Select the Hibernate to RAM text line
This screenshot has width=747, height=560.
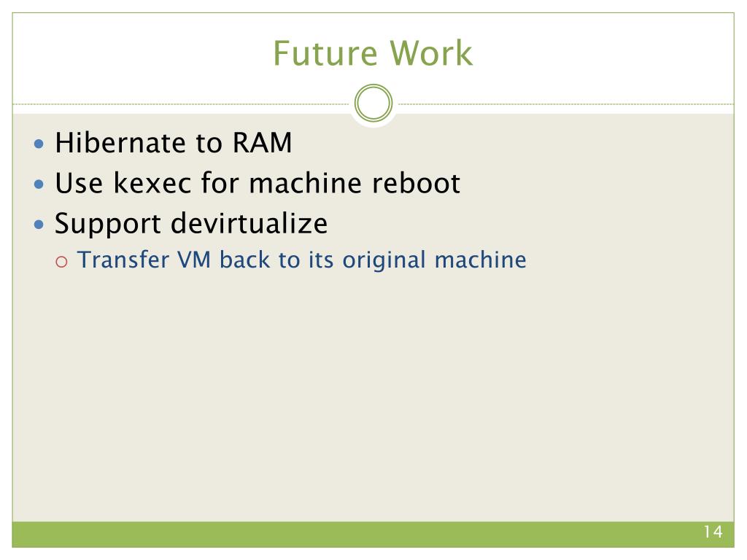[174, 142]
